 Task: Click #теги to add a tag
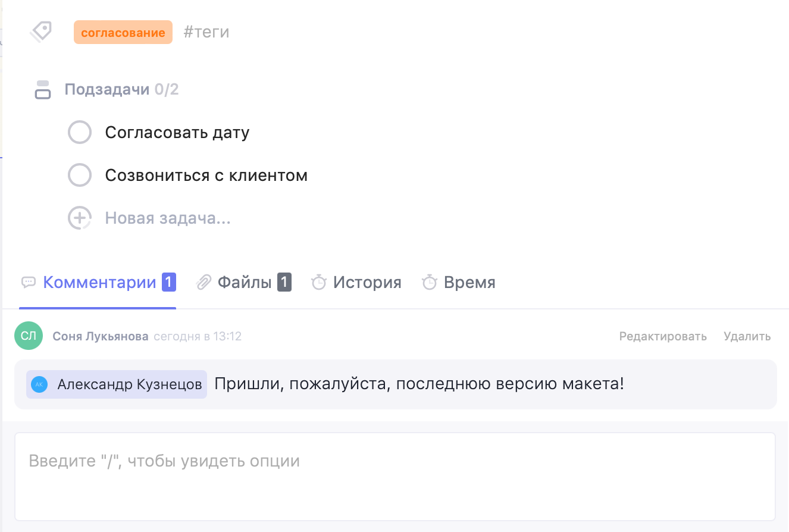pyautogui.click(x=206, y=32)
